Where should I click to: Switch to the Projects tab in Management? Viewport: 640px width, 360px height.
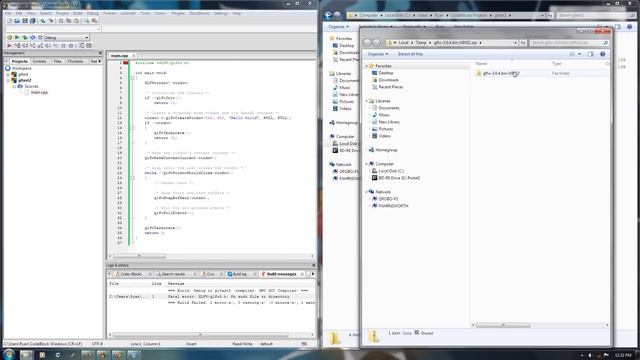20,61
